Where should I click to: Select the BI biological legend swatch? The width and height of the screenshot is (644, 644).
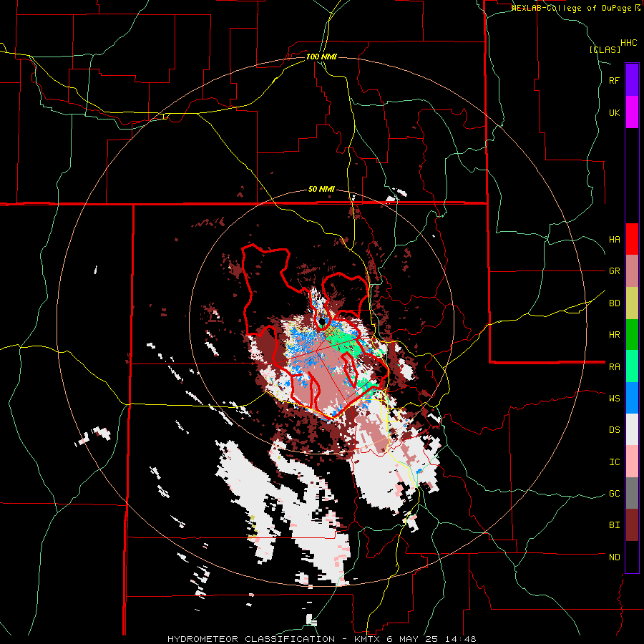[632, 525]
